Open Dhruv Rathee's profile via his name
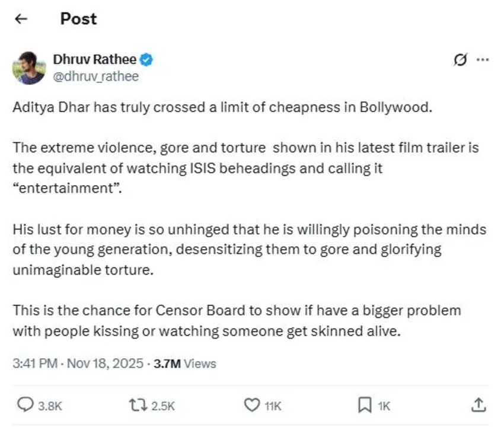504x430 pixels. pos(95,59)
